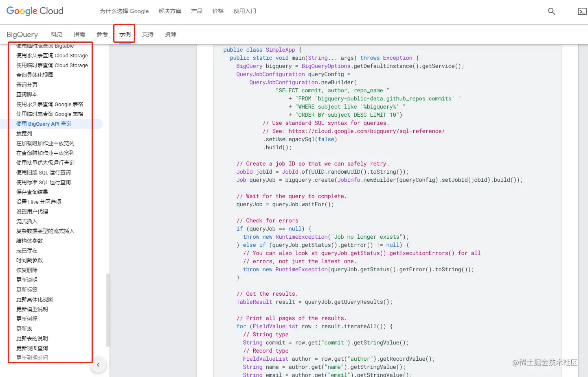This screenshot has width=588, height=377.
Task: Click the BigQuery product title
Action: pos(22,35)
